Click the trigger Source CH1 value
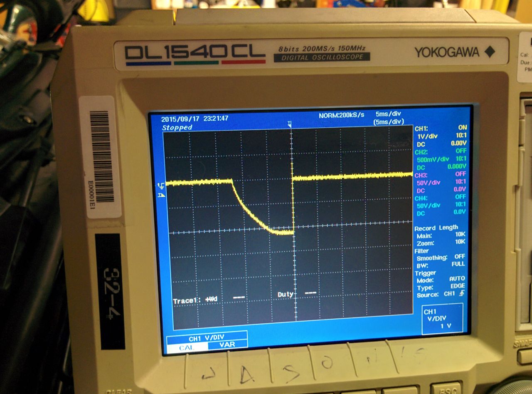Screen dimensions: 532x394 point(449,294)
